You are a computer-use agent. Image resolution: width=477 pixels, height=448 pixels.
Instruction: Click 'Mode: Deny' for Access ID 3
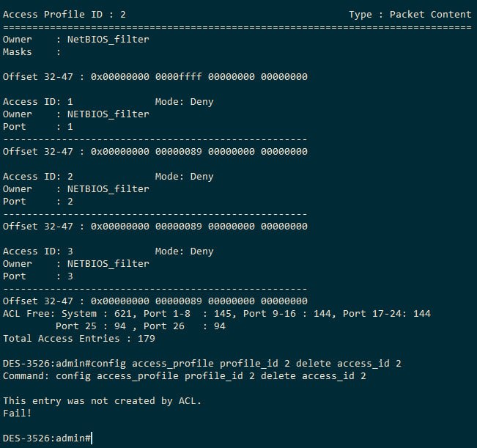(x=185, y=251)
